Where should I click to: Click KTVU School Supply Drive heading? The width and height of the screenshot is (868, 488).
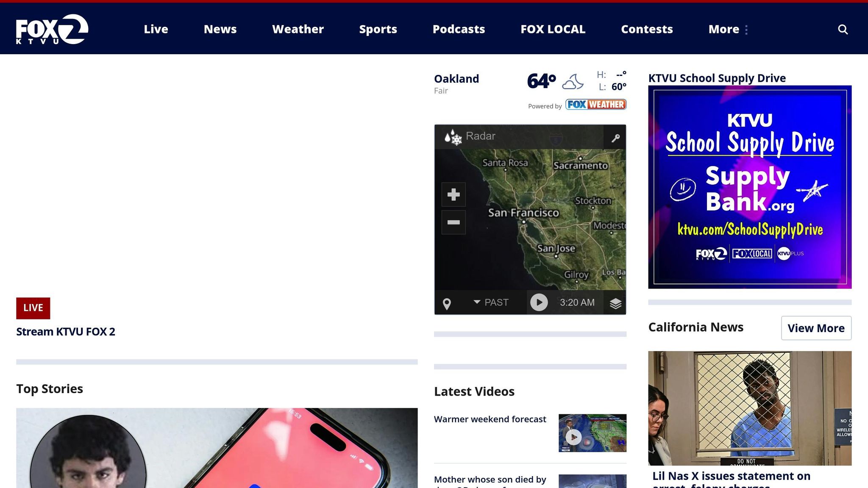(x=717, y=78)
